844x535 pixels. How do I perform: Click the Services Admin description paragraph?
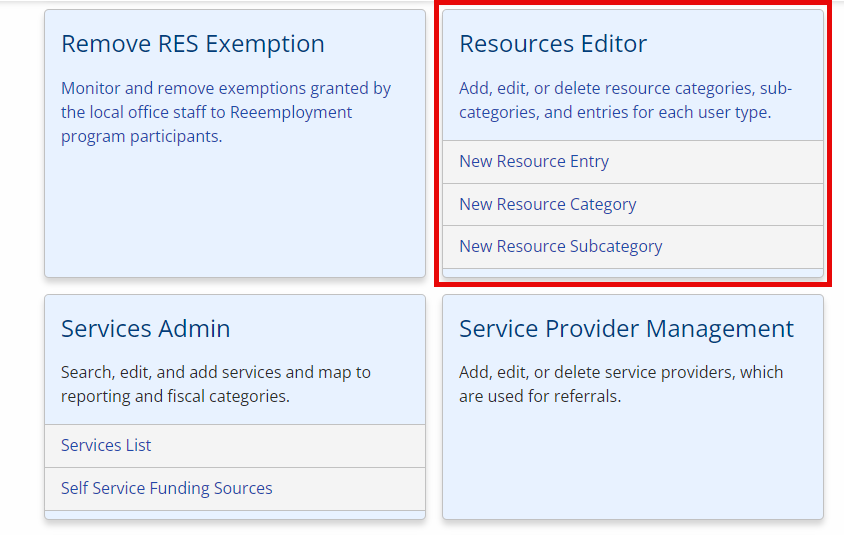point(216,384)
